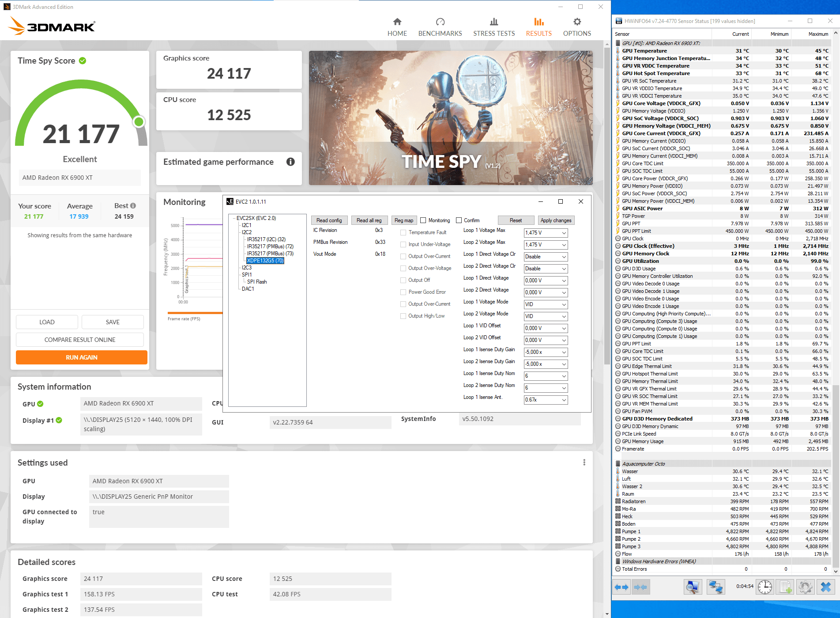Viewport: 840px width, 618px height.
Task: Click the 3DMark logo
Action: [52, 26]
